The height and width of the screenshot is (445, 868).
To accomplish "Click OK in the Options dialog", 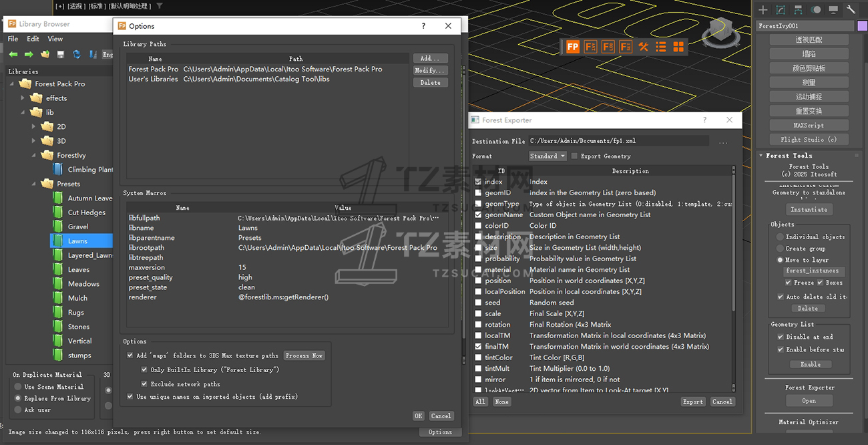I will pyautogui.click(x=419, y=416).
